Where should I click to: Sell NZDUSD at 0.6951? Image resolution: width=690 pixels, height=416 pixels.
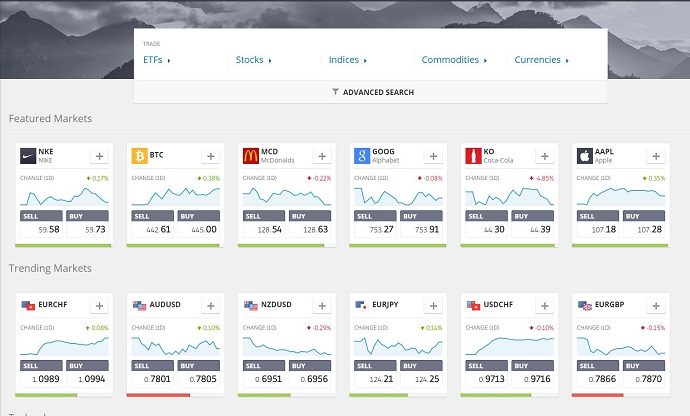coord(264,374)
